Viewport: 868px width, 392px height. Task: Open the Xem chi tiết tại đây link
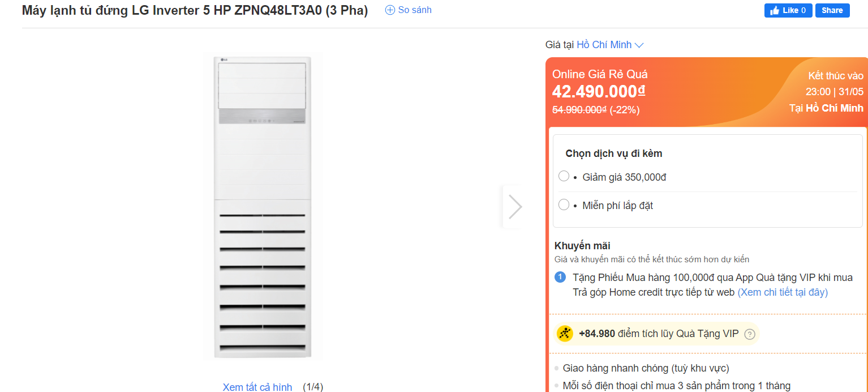[783, 292]
